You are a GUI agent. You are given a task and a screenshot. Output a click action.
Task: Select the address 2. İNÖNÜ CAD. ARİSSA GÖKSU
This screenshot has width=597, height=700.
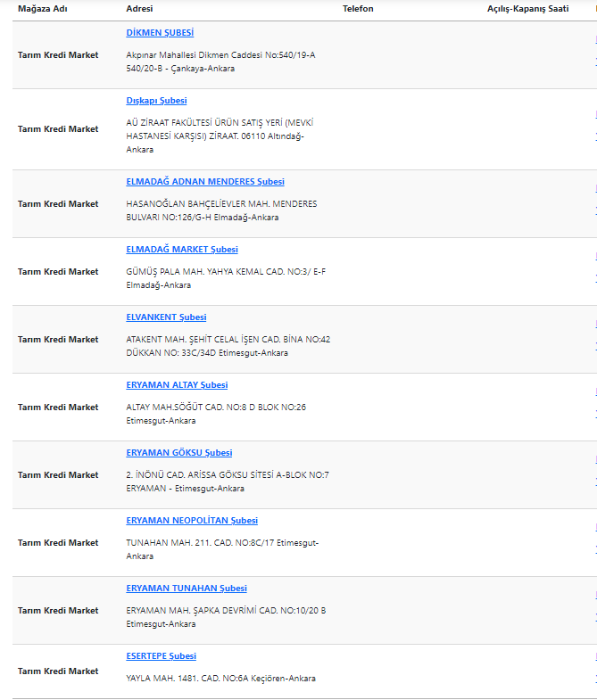pyautogui.click(x=228, y=482)
